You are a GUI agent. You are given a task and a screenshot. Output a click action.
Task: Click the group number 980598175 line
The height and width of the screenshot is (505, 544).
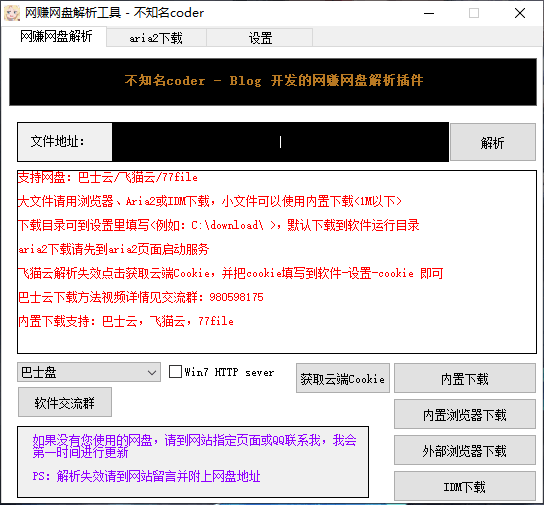[141, 297]
